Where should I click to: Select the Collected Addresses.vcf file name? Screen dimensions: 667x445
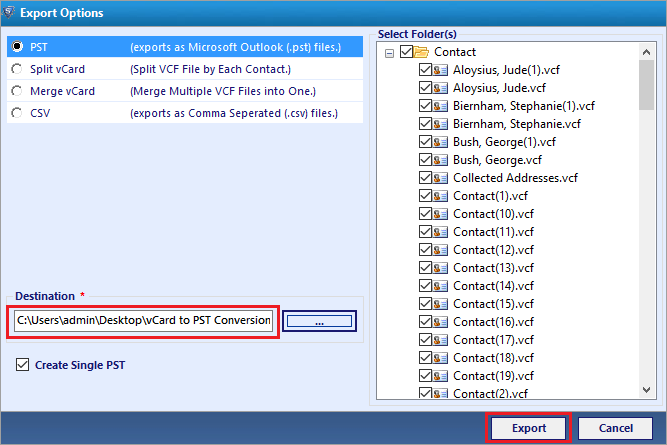coord(515,178)
